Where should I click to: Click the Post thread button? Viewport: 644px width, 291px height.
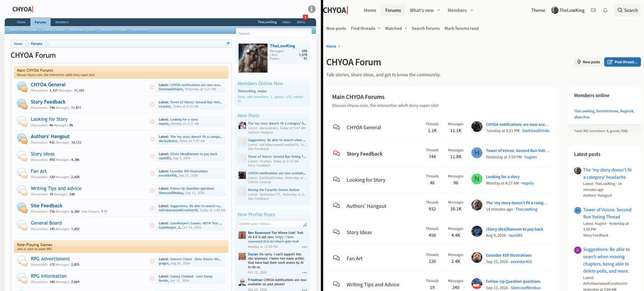point(622,62)
